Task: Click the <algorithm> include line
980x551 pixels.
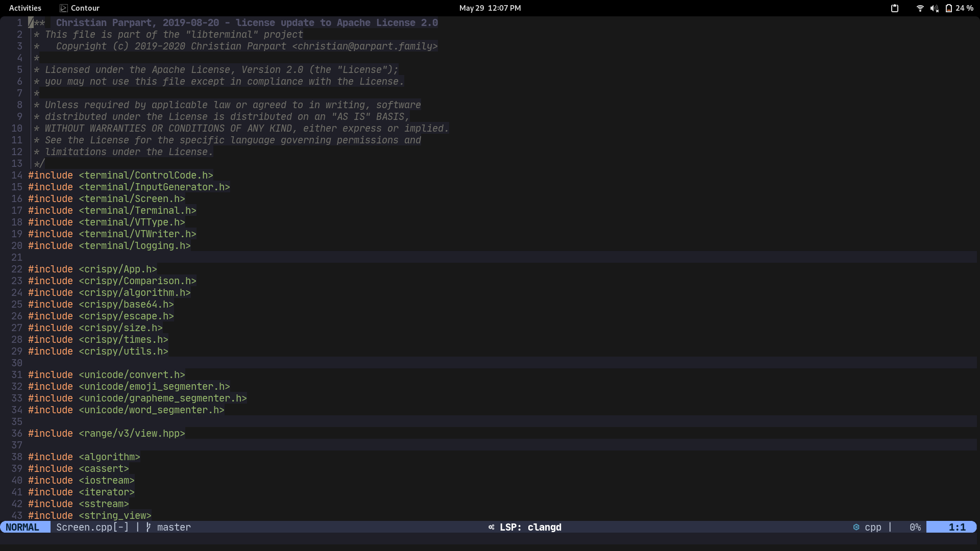Action: (x=84, y=457)
